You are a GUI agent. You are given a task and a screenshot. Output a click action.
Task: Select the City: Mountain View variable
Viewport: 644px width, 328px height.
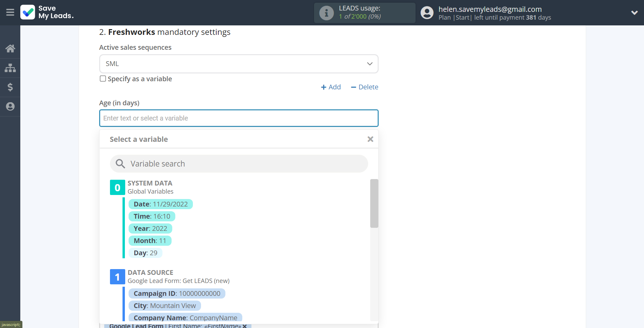(x=164, y=306)
